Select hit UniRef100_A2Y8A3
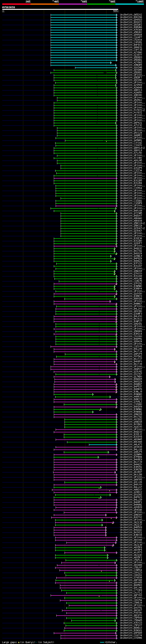 click(x=131, y=63)
